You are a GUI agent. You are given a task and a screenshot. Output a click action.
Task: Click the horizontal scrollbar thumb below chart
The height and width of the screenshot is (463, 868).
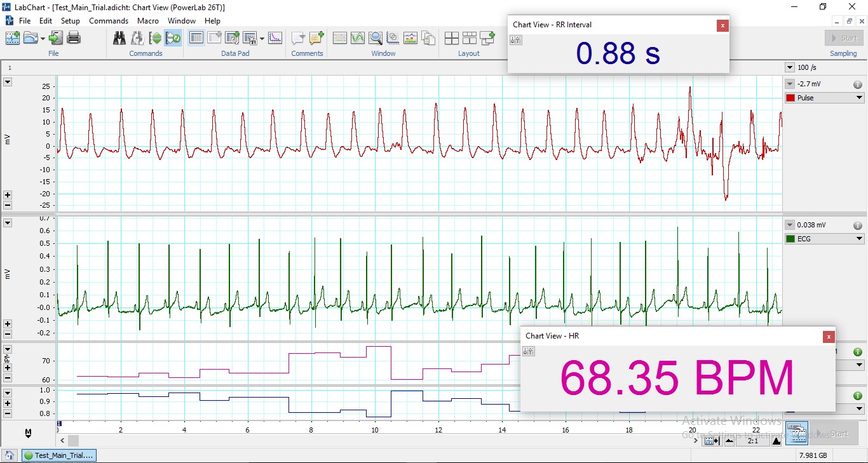(x=74, y=441)
